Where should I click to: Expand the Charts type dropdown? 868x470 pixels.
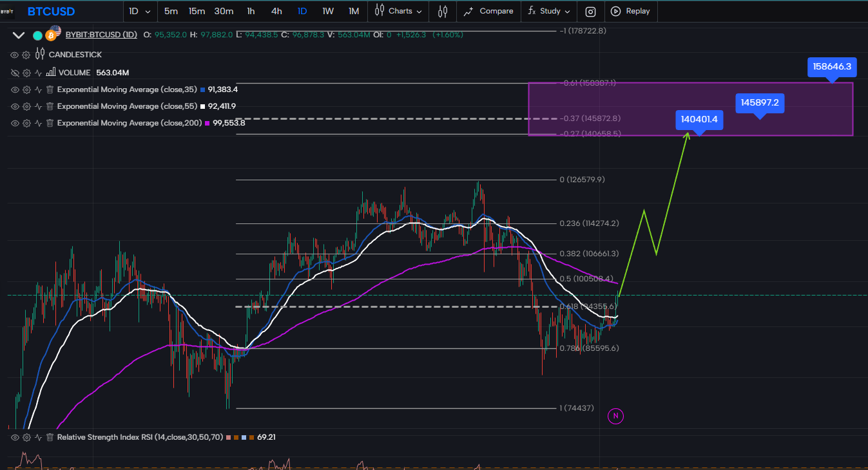pyautogui.click(x=400, y=11)
